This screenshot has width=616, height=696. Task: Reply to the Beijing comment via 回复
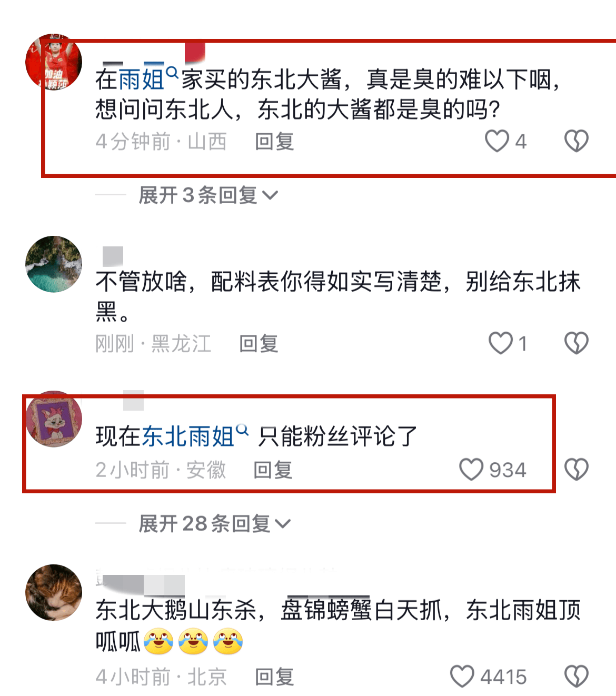[x=274, y=677]
